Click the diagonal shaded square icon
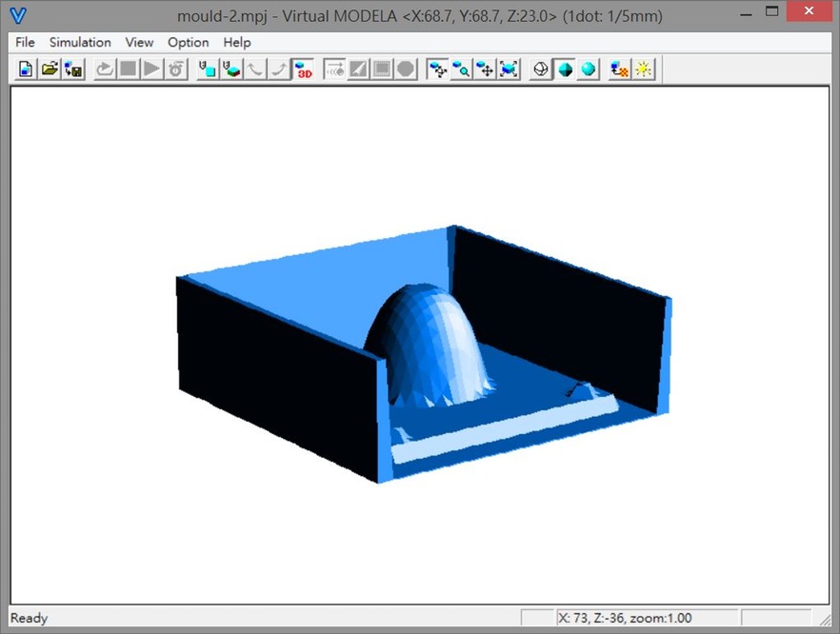 358,69
